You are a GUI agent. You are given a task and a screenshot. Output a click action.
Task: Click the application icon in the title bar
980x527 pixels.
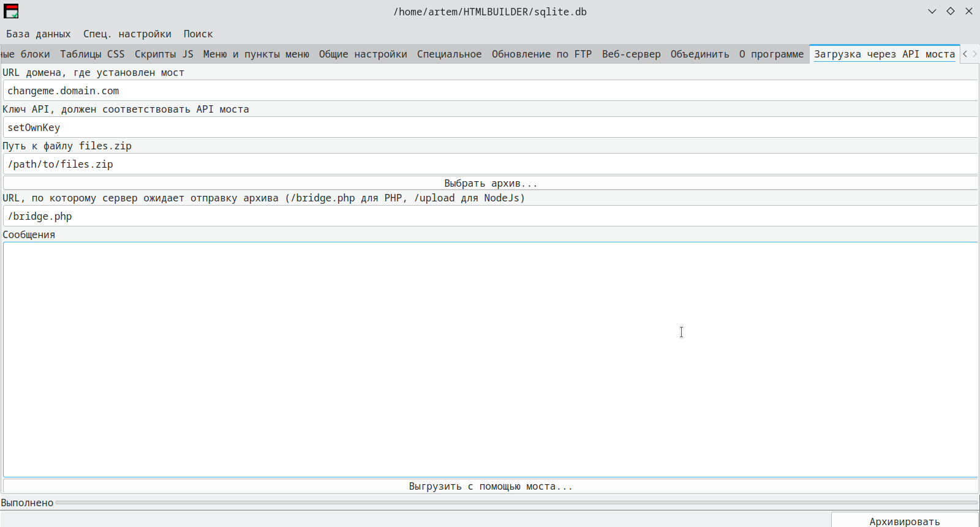[11, 11]
